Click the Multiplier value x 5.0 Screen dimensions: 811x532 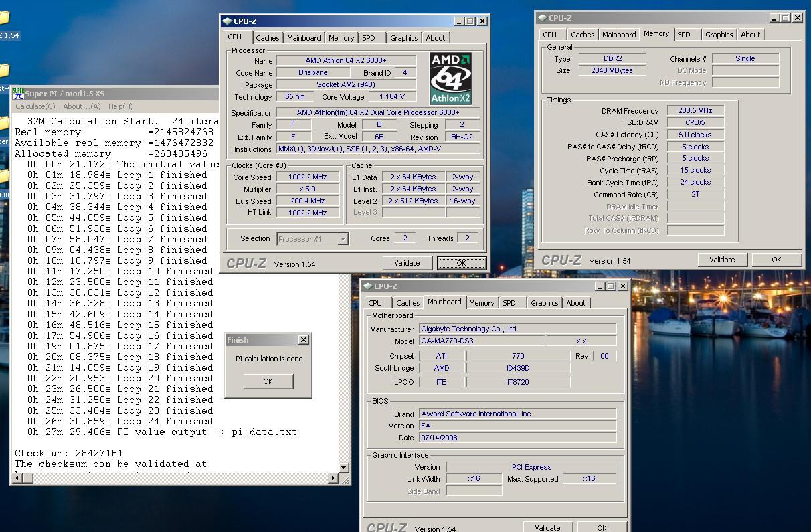coord(308,189)
